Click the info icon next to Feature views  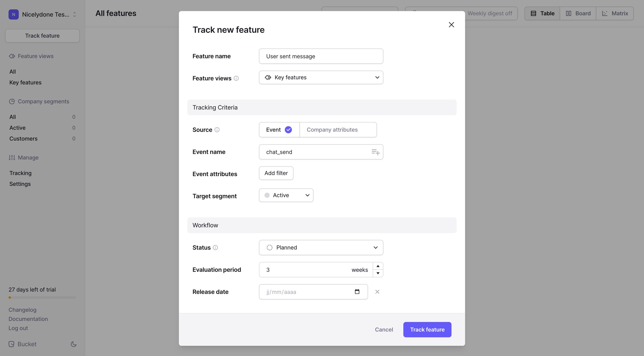[236, 78]
